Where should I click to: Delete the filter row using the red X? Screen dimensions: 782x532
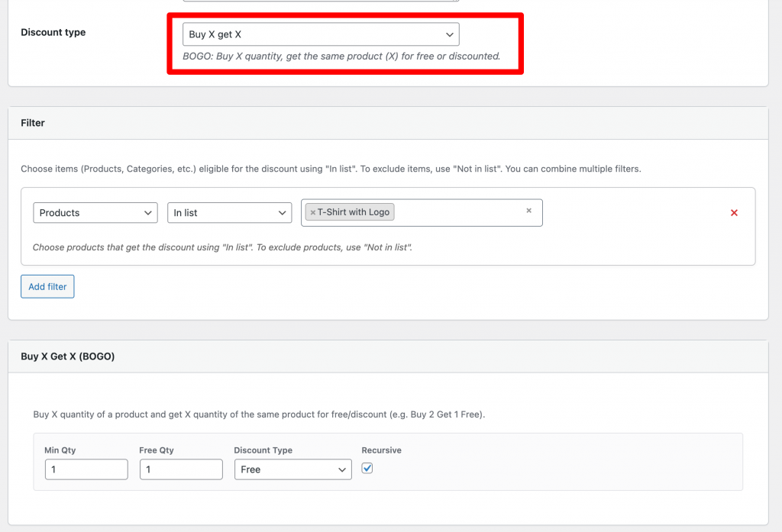734,213
